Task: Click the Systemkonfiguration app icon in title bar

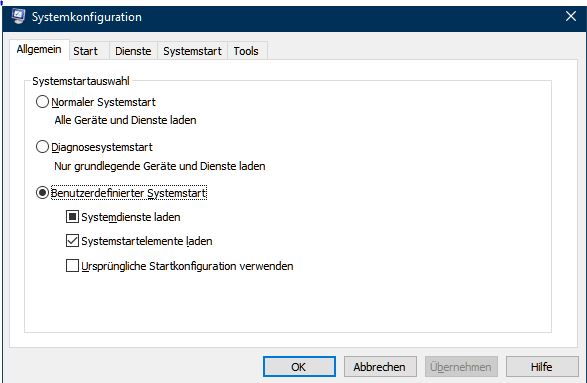Action: click(x=18, y=16)
